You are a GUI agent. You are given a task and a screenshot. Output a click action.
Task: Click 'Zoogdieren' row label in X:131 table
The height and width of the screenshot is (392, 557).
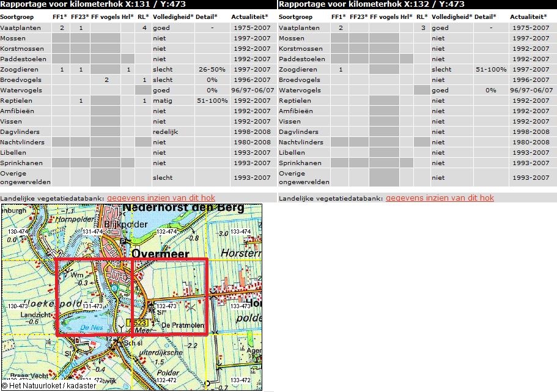click(19, 69)
